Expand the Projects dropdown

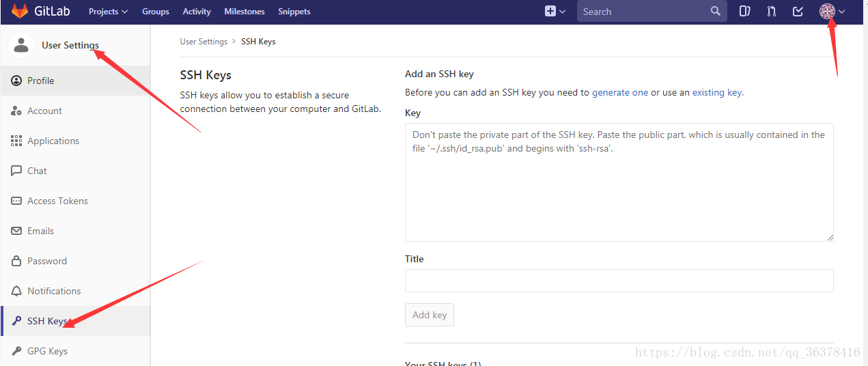[108, 12]
